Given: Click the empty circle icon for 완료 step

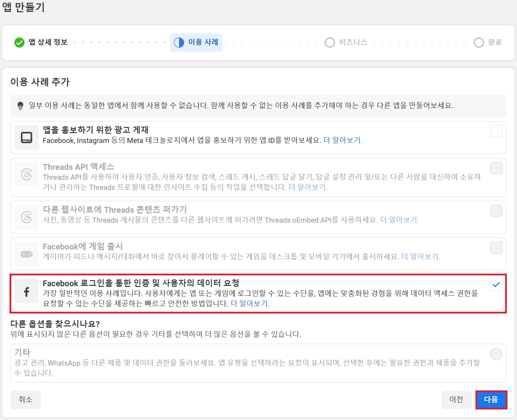Looking at the screenshot, I should coord(479,43).
